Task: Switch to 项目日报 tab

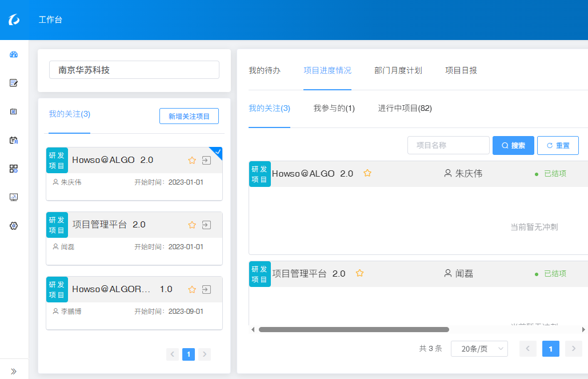Action: tap(461, 70)
